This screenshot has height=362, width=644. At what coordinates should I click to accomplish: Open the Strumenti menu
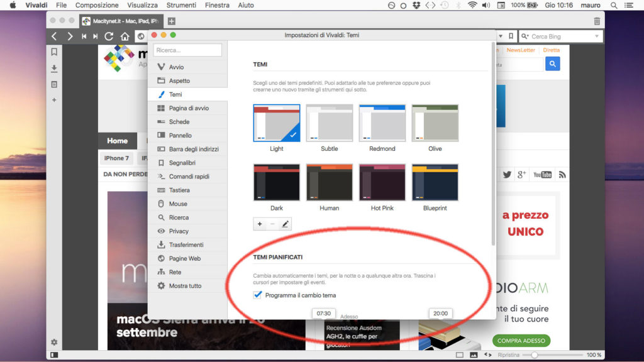[181, 5]
